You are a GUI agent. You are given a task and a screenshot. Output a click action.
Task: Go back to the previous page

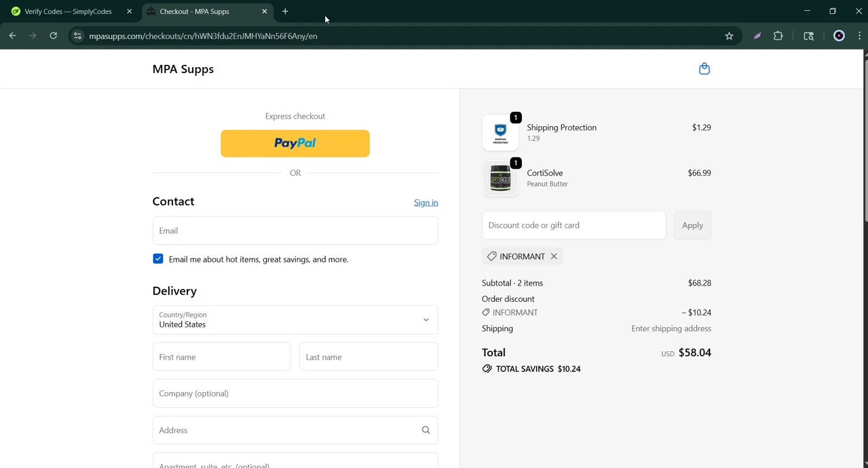pos(13,36)
